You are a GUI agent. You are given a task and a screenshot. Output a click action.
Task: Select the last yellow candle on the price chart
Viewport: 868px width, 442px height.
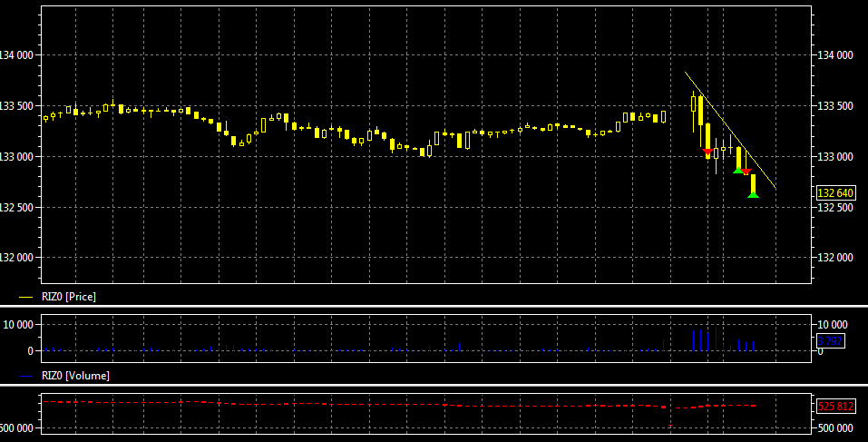point(753,184)
